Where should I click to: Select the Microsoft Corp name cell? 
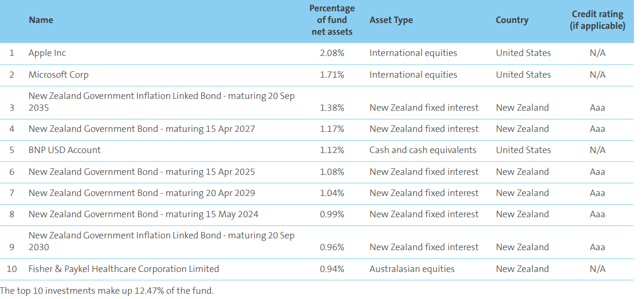(58, 75)
